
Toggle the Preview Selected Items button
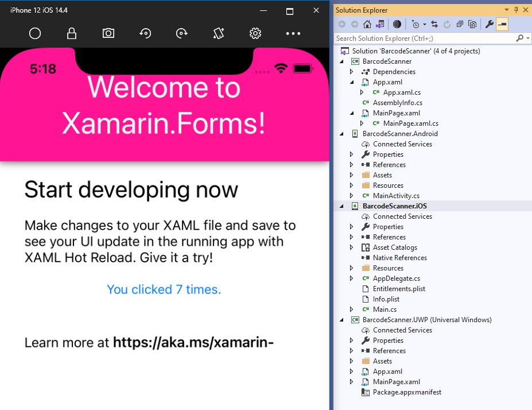tap(502, 24)
